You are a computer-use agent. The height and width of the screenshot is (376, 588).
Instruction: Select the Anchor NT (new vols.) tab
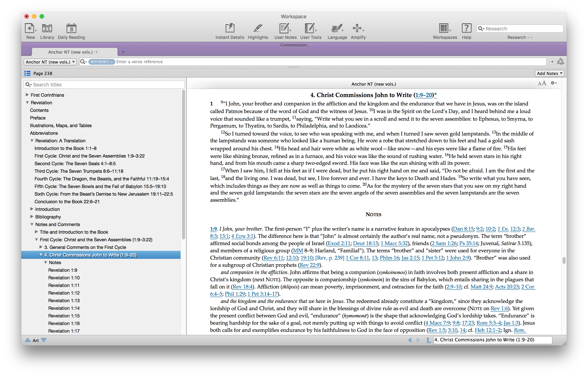[71, 52]
